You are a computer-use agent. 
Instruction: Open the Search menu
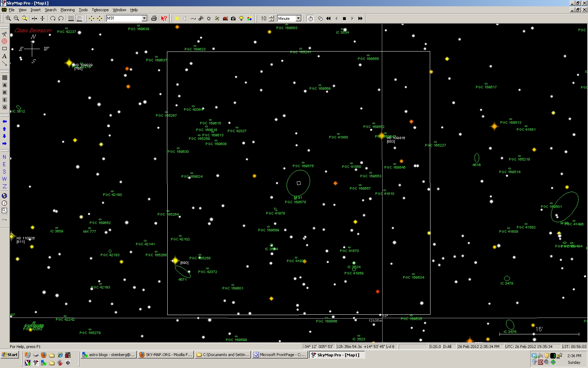(50, 10)
